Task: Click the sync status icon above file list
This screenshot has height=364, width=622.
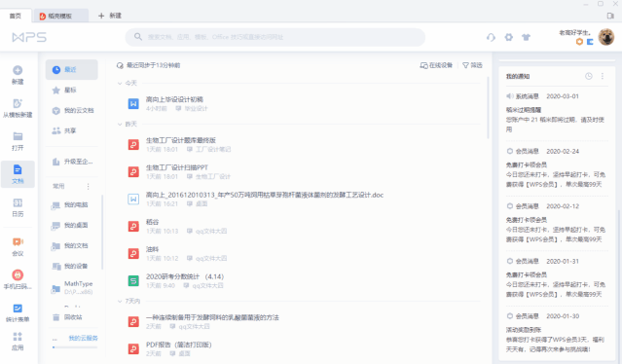Action: pos(120,65)
